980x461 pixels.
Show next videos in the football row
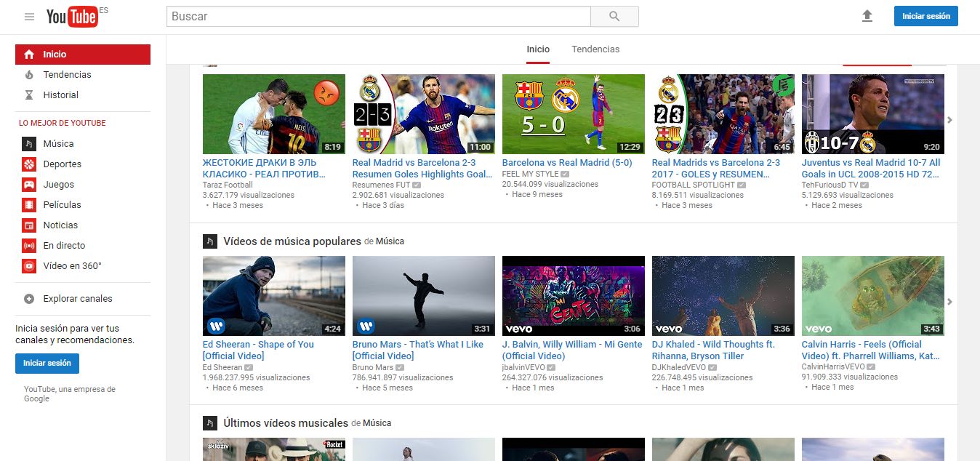coord(949,120)
